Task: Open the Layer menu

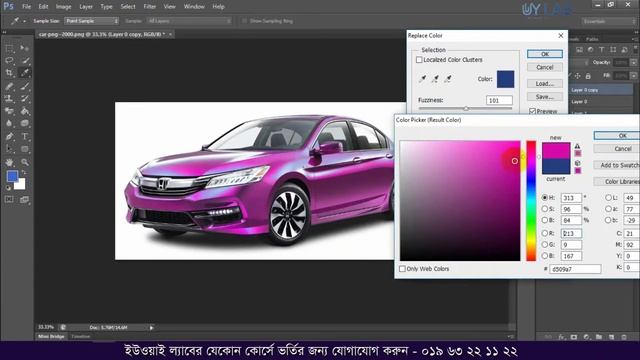Action: [x=86, y=7]
